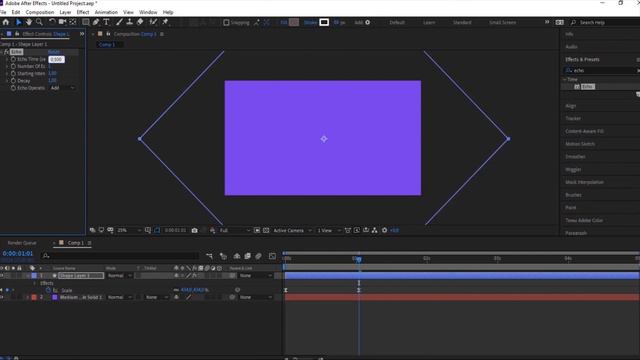Open the Full resolution dropdown
This screenshot has height=360, width=640.
coord(235,231)
